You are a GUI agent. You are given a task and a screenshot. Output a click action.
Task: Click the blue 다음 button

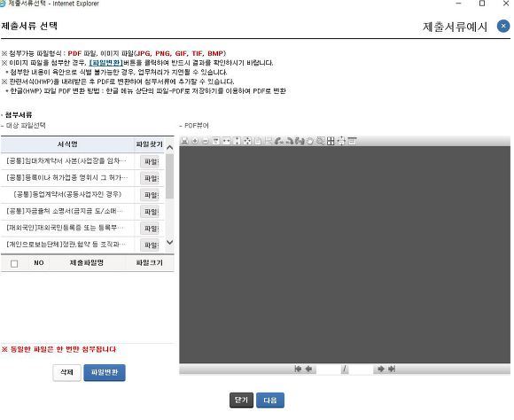coord(270,400)
